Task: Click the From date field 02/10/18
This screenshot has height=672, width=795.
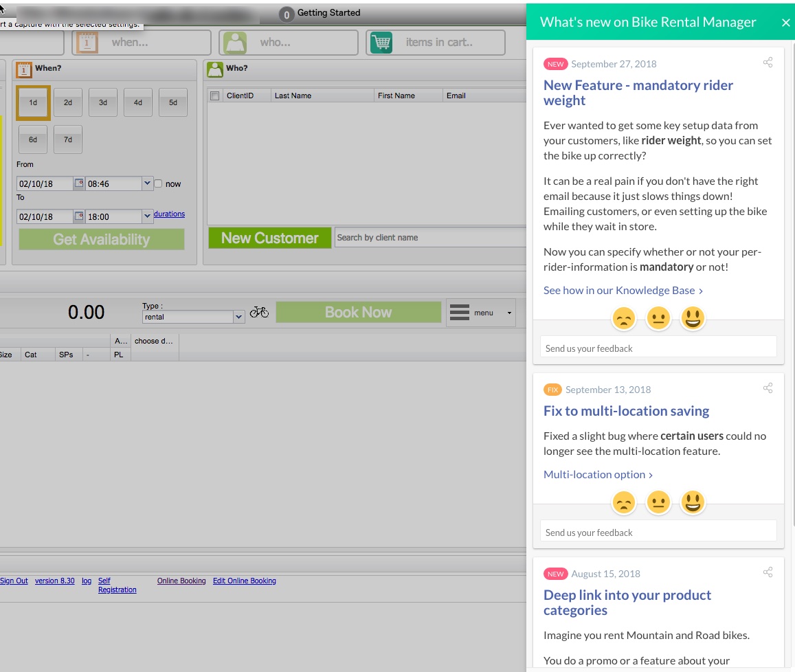Action: click(45, 183)
